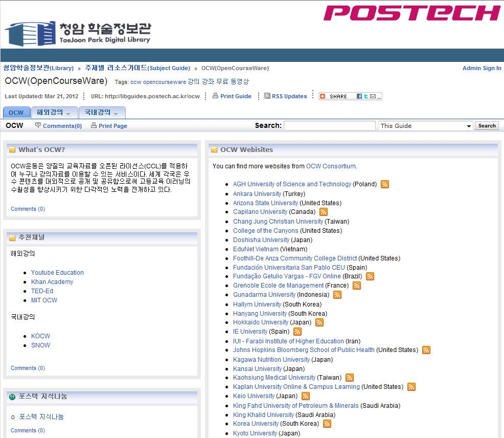Click the RSS icon beside AGH University

[x=385, y=184]
